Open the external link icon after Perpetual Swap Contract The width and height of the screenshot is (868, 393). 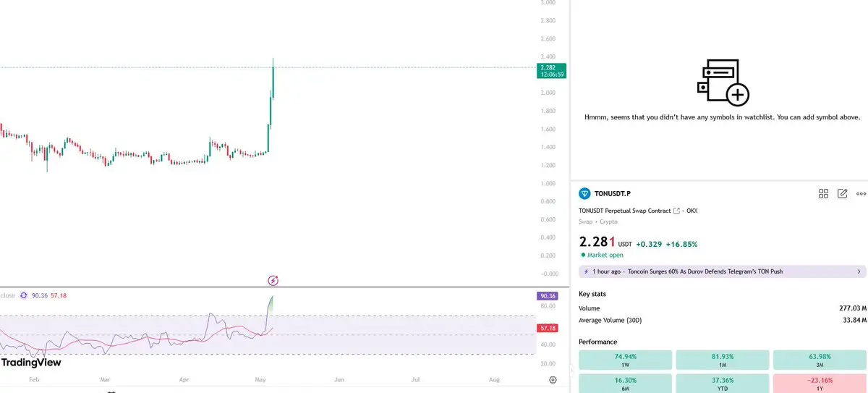pos(676,211)
